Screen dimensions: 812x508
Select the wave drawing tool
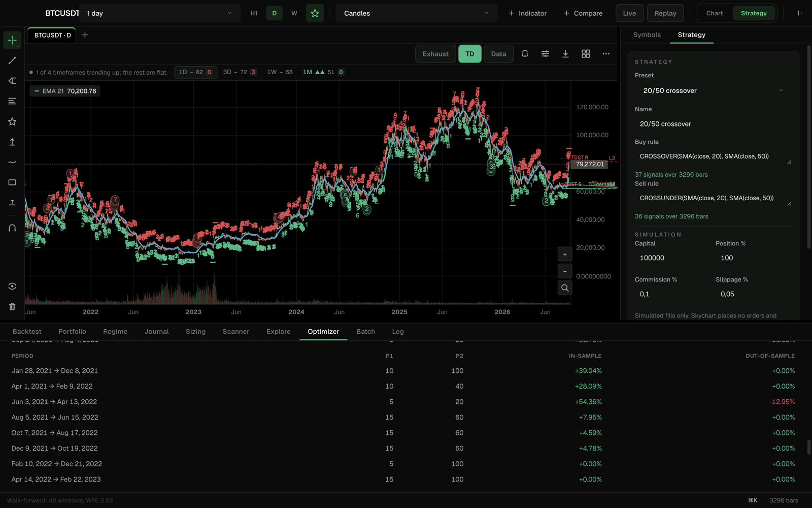(12, 162)
